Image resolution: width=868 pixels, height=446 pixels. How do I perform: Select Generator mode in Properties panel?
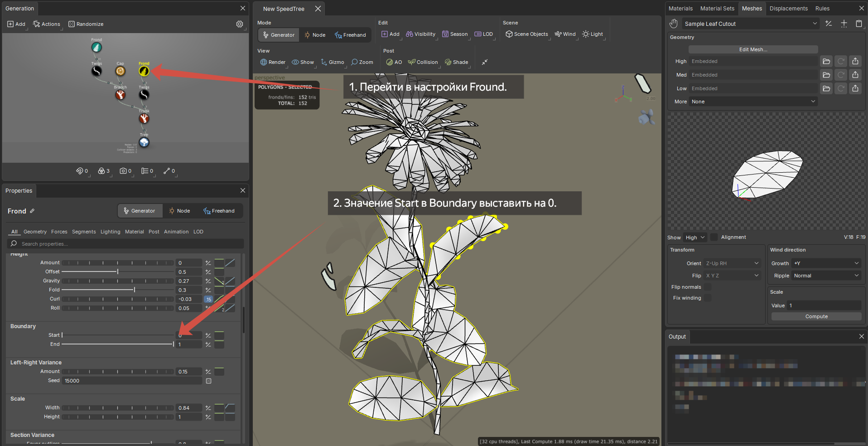(x=140, y=211)
